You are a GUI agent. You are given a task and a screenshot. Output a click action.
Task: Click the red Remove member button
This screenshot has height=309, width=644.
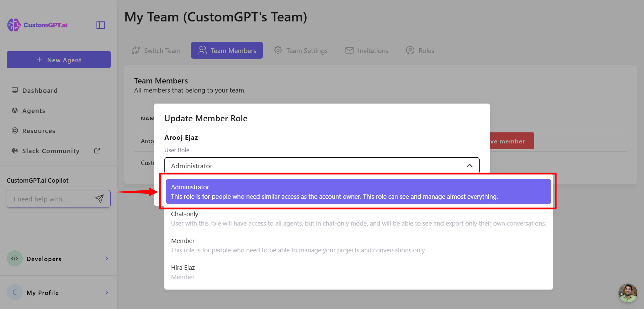pyautogui.click(x=512, y=141)
